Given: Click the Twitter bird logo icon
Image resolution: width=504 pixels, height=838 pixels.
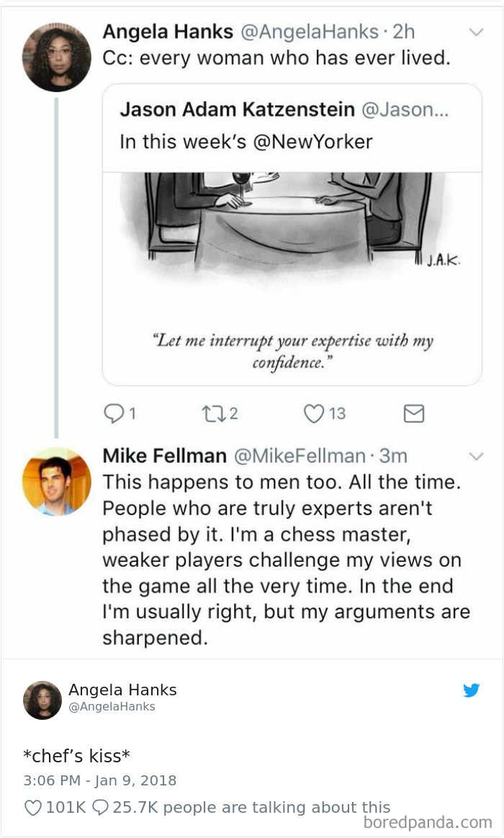Looking at the screenshot, I should (x=472, y=690).
